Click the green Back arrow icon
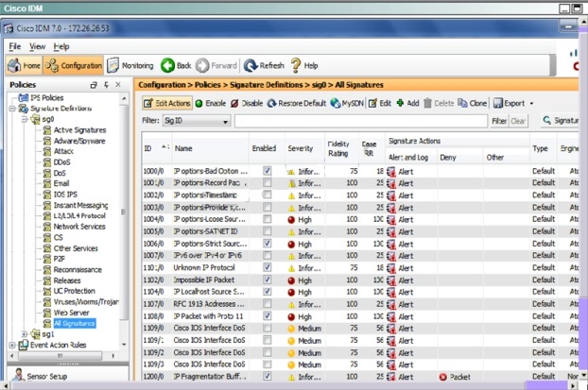The width and height of the screenshot is (588, 390). [167, 65]
